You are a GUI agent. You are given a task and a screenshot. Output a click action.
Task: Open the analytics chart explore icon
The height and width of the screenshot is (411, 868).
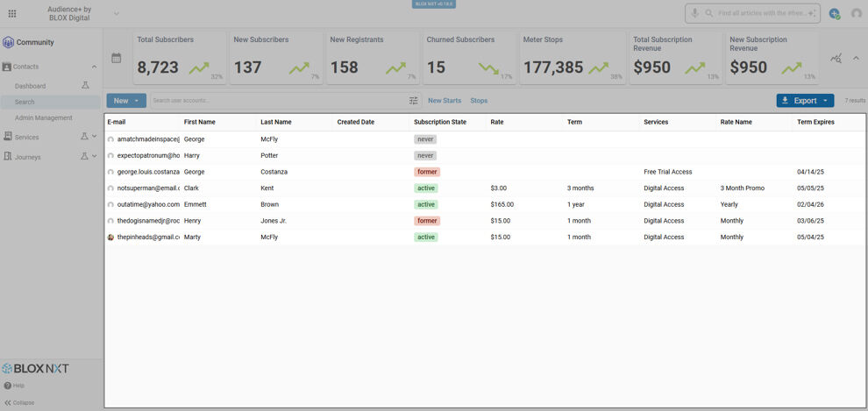pos(836,59)
